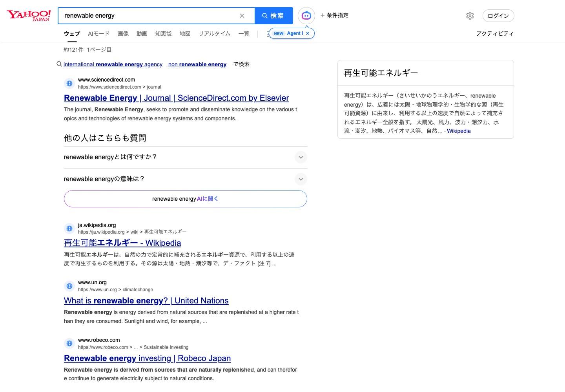Image resolution: width=565 pixels, height=392 pixels.
Task: Open the 一覧 tab
Action: click(x=244, y=34)
